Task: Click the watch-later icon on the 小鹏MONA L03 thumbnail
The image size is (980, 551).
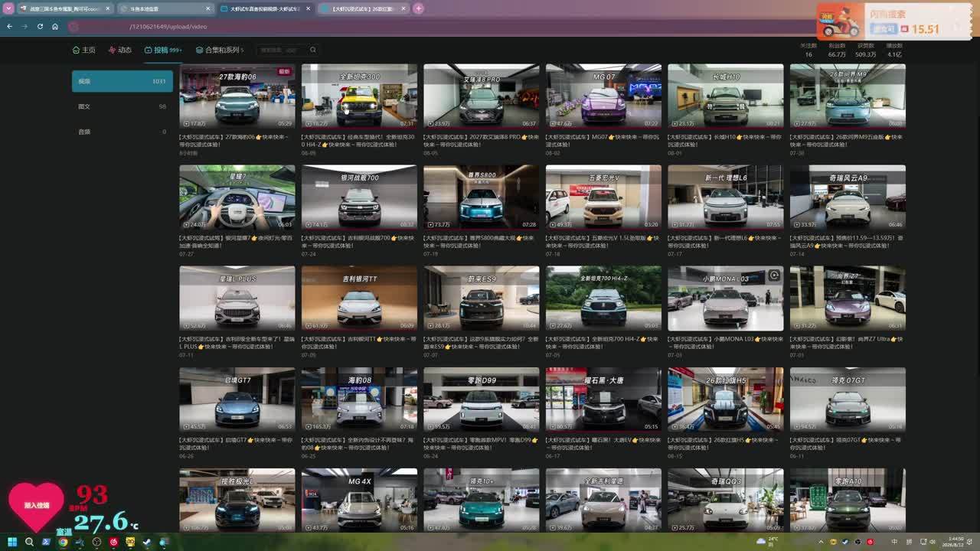Action: 774,275
